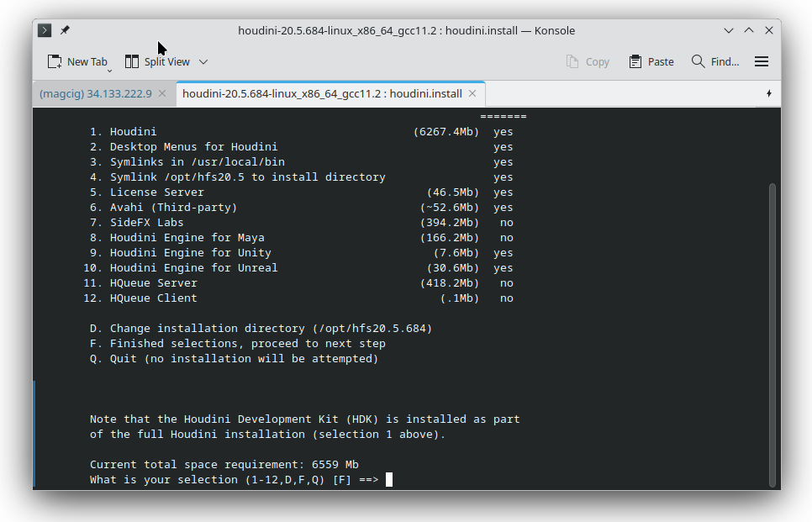This screenshot has height=522, width=812.
Task: Click '10. Houdini Engine for Unreal'
Action: [x=181, y=268]
